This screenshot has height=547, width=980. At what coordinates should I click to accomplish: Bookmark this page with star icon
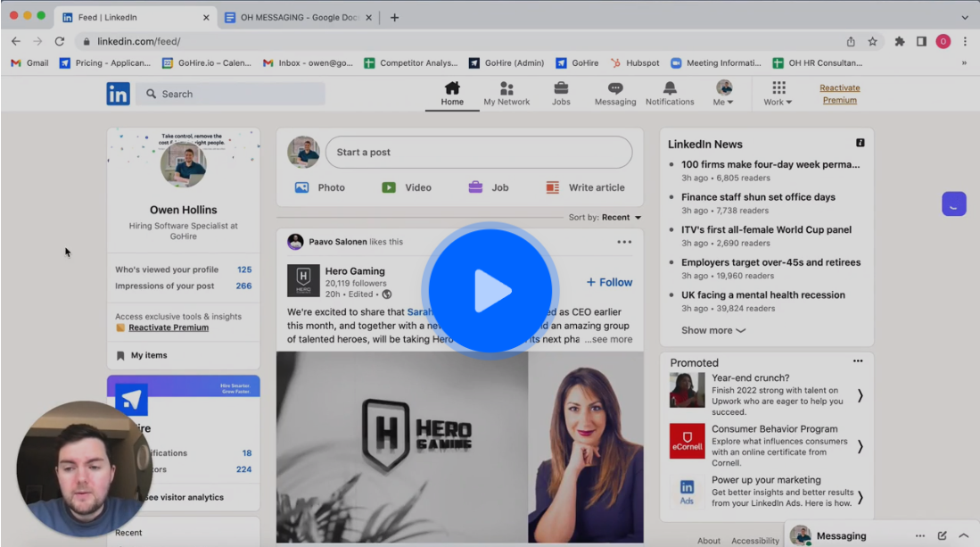click(x=872, y=41)
